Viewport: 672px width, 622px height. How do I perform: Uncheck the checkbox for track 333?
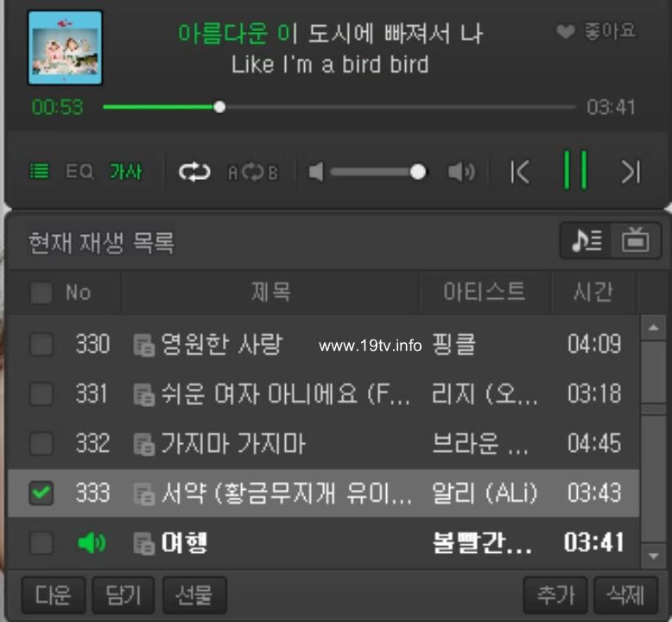[x=41, y=493]
